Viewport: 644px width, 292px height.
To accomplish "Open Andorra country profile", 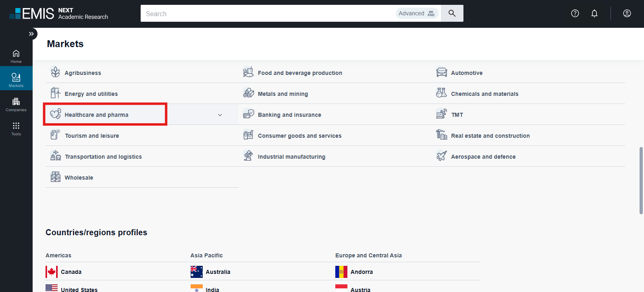I will [361, 272].
